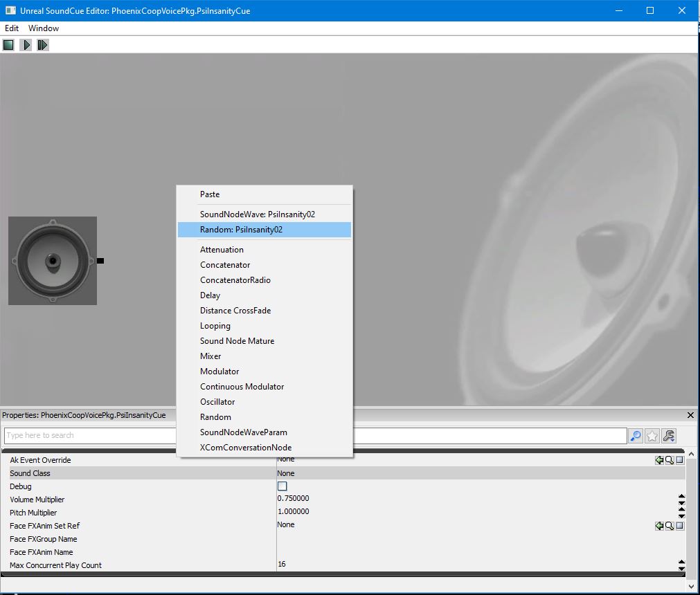Add a Delay node from the context menu
This screenshot has height=595, width=700.
pyautogui.click(x=264, y=295)
